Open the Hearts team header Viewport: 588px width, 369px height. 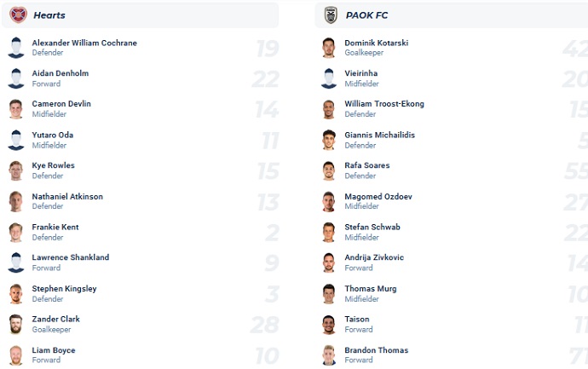[49, 15]
